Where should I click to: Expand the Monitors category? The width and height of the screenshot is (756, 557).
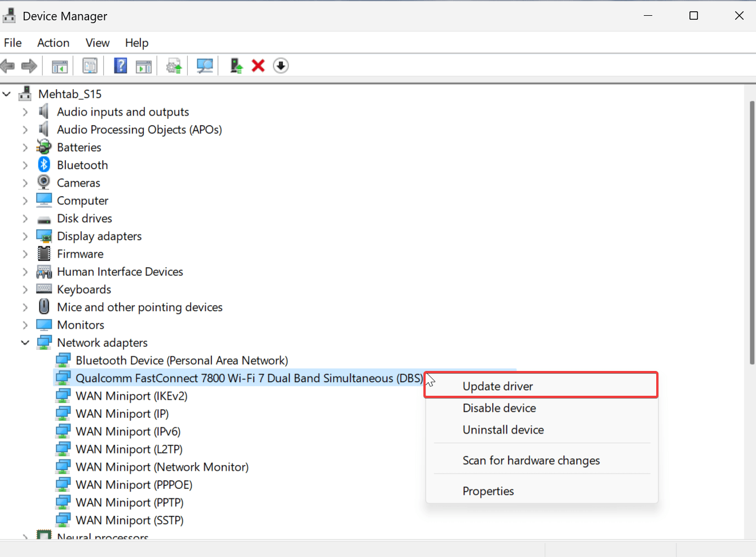click(25, 325)
